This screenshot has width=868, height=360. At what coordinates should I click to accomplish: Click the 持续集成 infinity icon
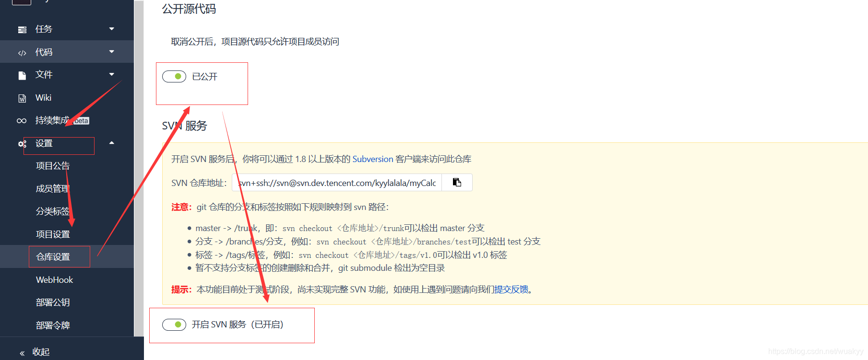(22, 121)
